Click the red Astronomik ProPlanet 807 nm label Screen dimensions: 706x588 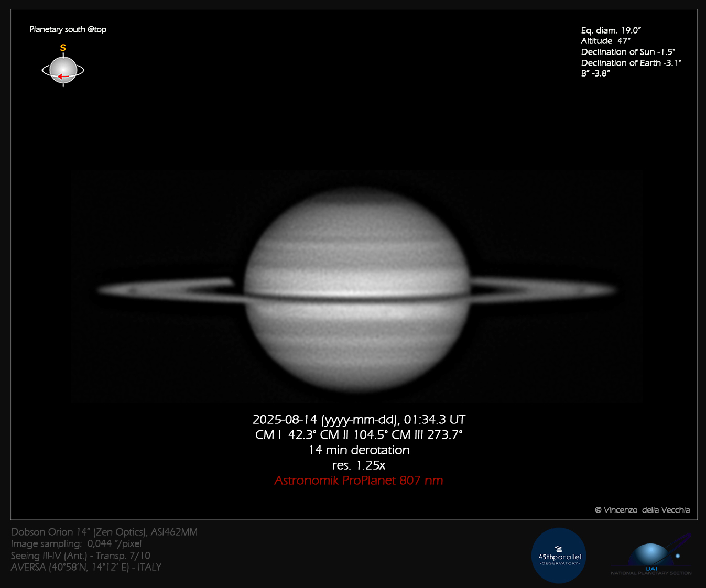[359, 481]
